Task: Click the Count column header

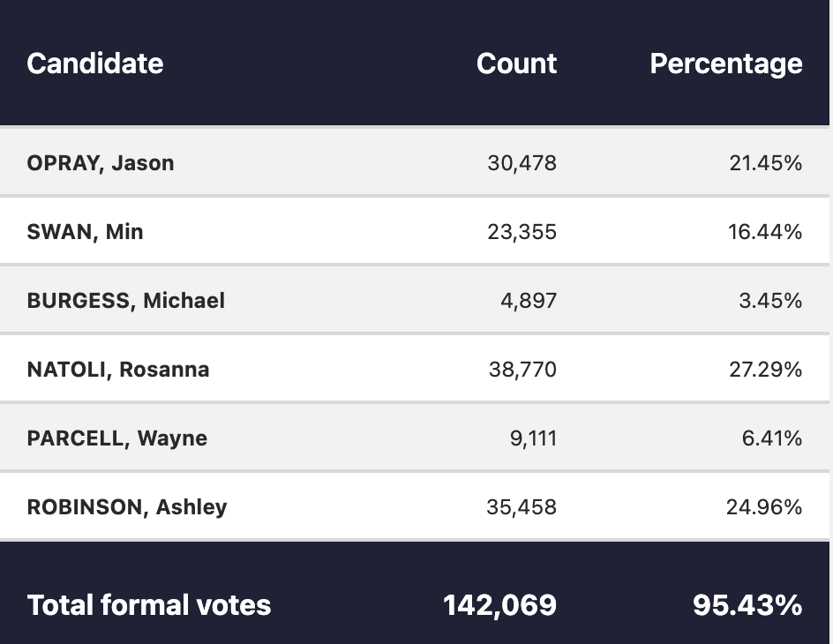Action: [516, 64]
